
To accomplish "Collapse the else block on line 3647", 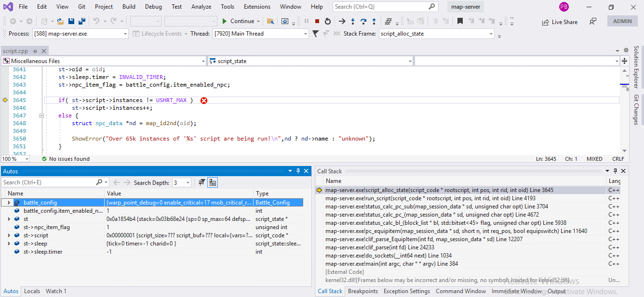I will point(41,116).
